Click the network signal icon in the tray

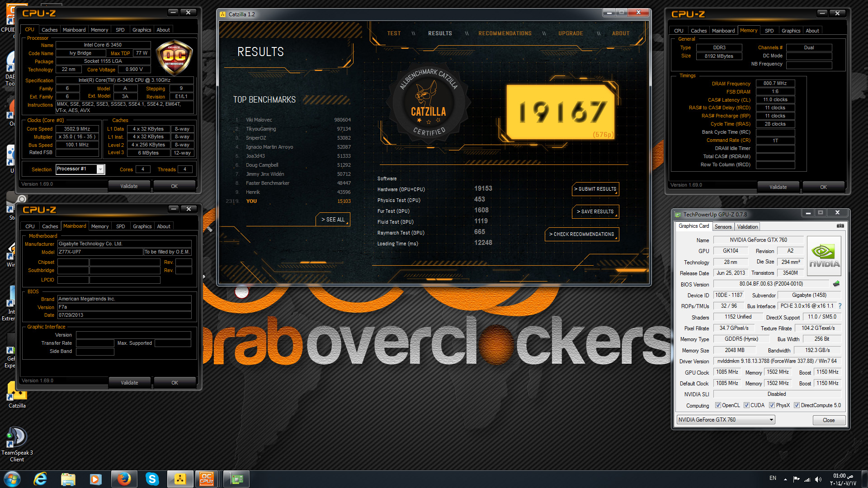click(807, 479)
